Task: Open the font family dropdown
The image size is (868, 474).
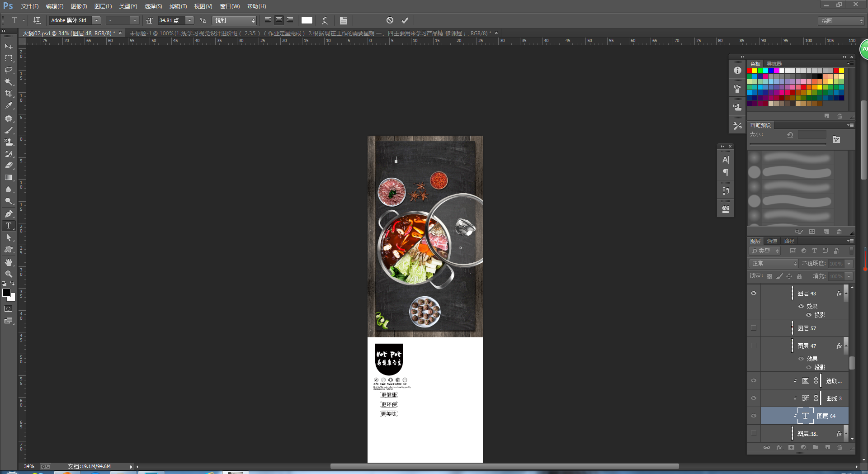Action: click(x=96, y=20)
